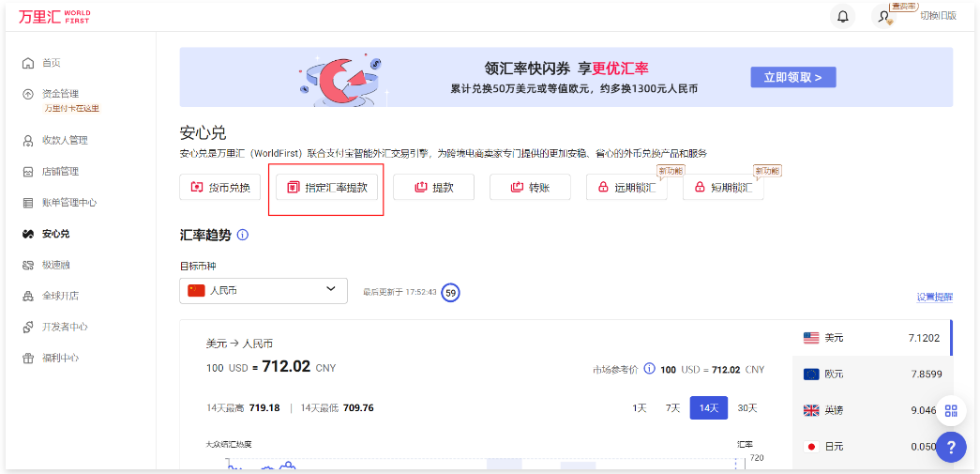The width and height of the screenshot is (980, 474).
Task: Click the WorldFirst 万里汇 logo
Action: (x=53, y=16)
